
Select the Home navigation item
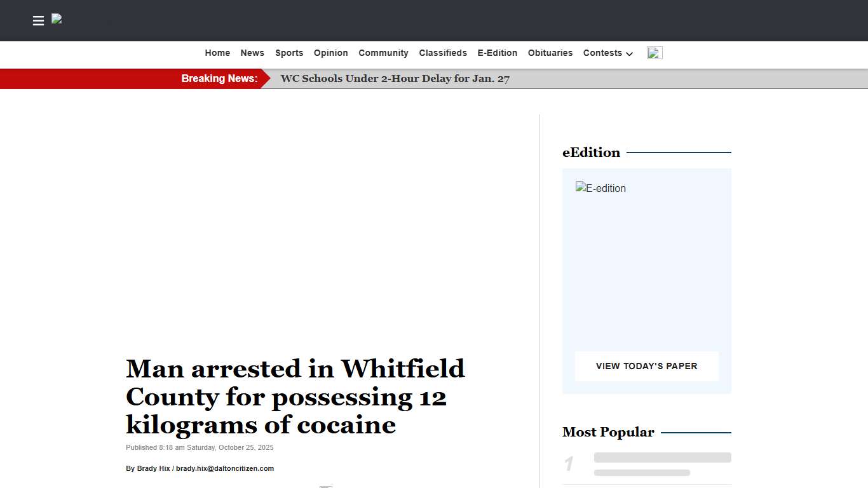[x=217, y=53]
